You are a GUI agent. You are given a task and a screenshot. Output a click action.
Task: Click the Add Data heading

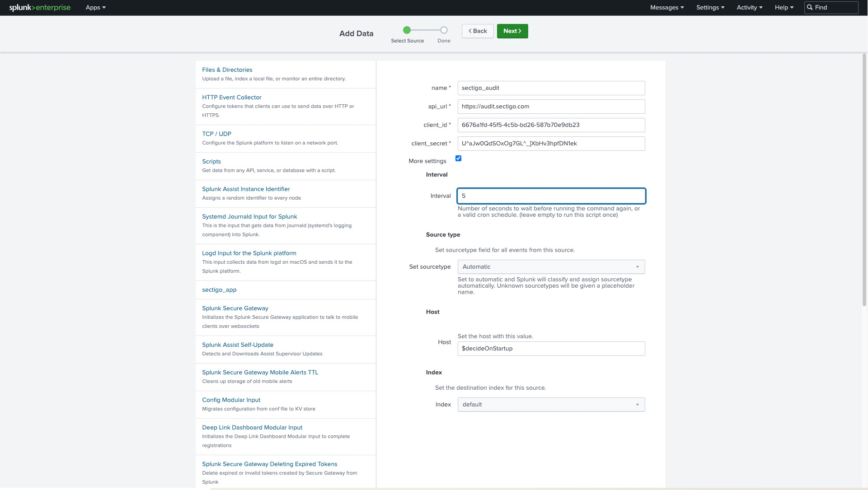[x=356, y=33]
